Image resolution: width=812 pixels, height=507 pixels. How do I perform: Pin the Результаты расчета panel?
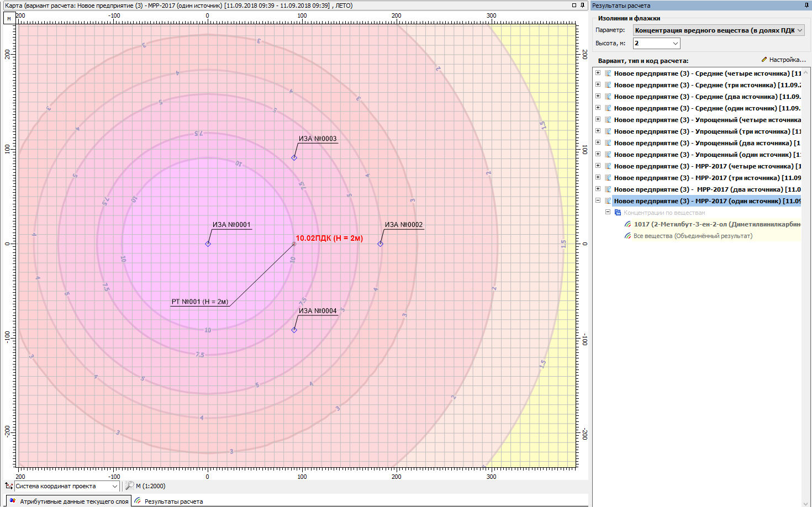pos(806,6)
